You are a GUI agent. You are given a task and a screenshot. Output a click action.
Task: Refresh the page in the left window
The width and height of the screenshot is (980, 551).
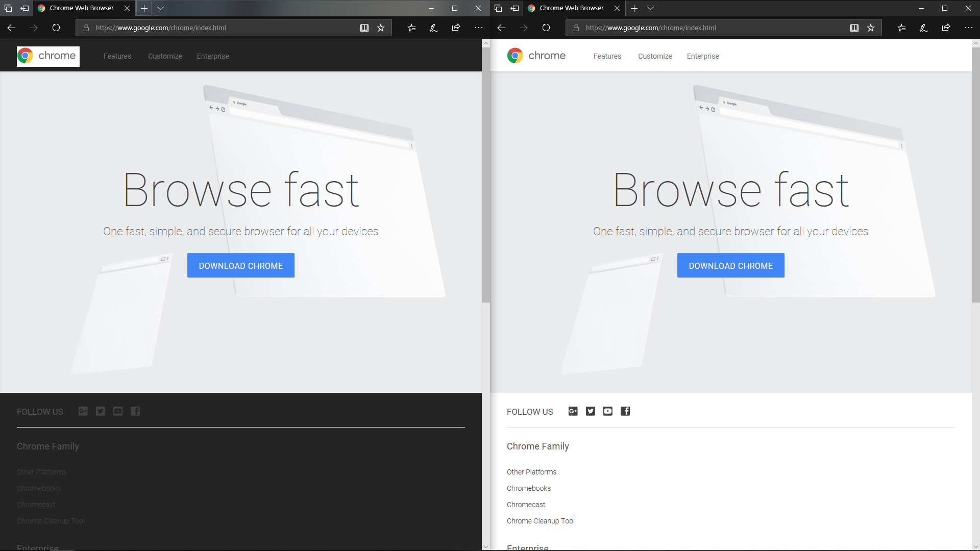tap(56, 28)
